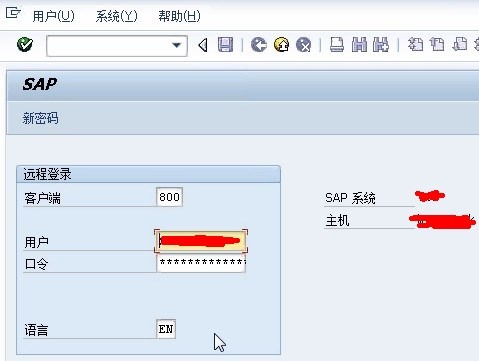
Task: Click the Save floppy disk icon
Action: pos(225,45)
